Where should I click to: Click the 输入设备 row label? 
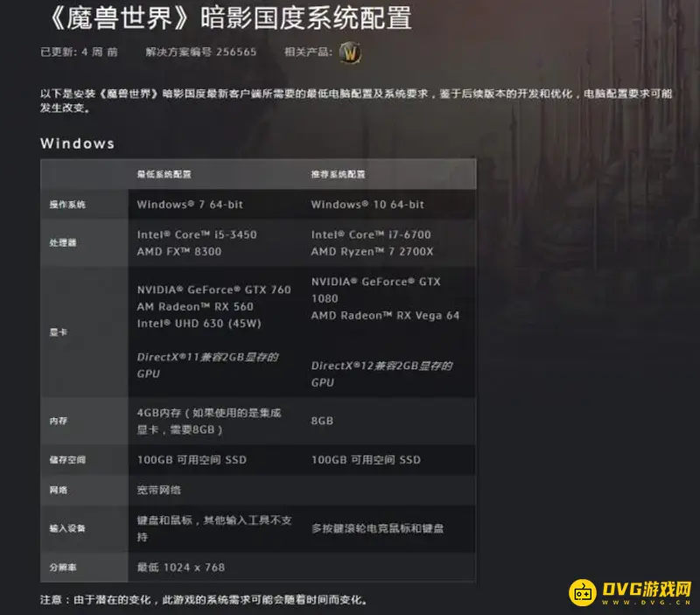[x=67, y=529]
